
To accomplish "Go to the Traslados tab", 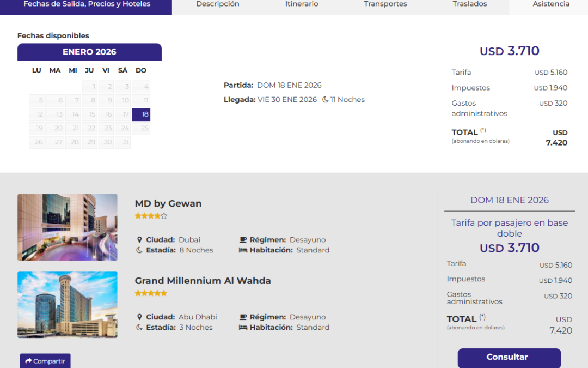I will click(x=470, y=4).
